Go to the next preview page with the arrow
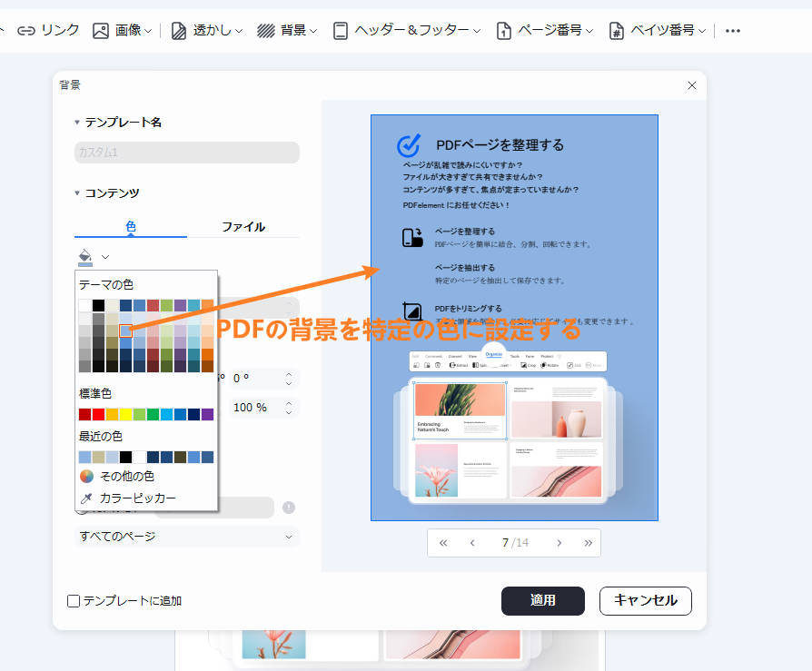The image size is (812, 671). 560,541
